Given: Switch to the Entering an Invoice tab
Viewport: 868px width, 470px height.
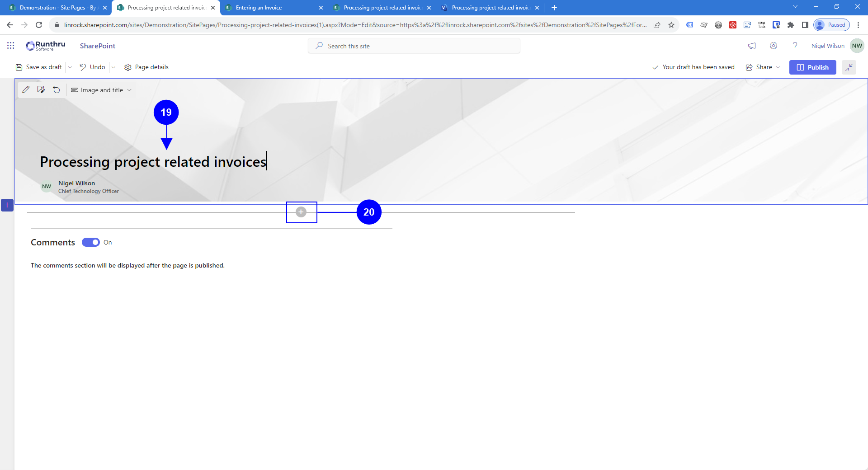Looking at the screenshot, I should [x=259, y=8].
